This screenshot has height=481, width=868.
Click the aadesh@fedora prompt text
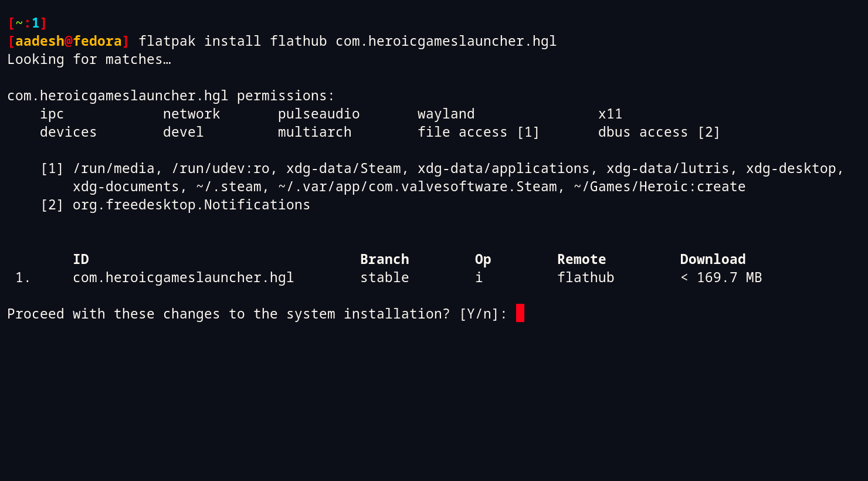(68, 41)
